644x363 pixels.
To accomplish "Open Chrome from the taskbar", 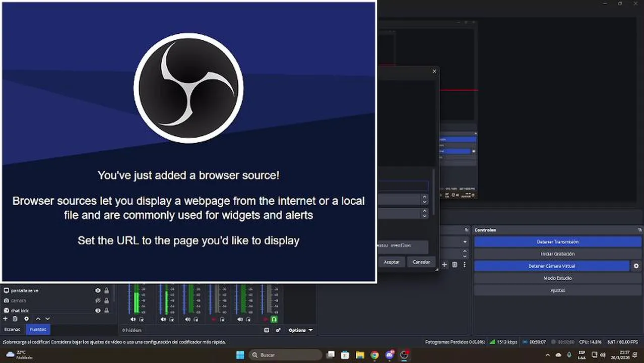I will 374,355.
